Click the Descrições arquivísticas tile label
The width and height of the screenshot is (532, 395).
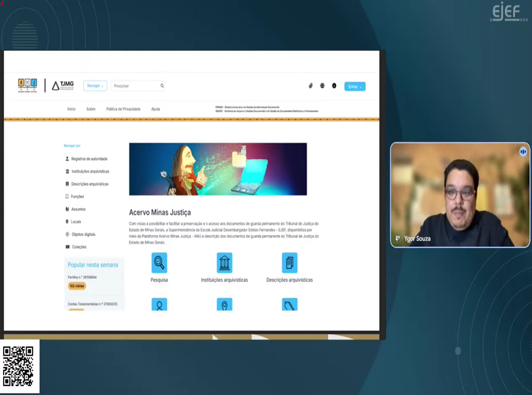tap(289, 280)
